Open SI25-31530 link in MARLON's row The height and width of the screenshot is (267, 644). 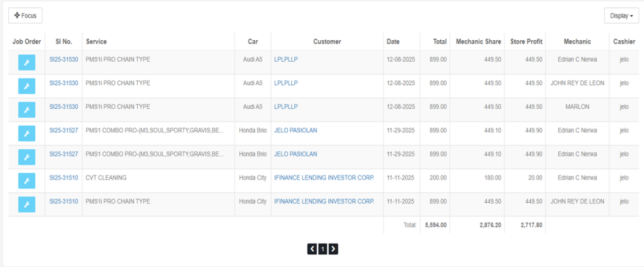tap(64, 106)
